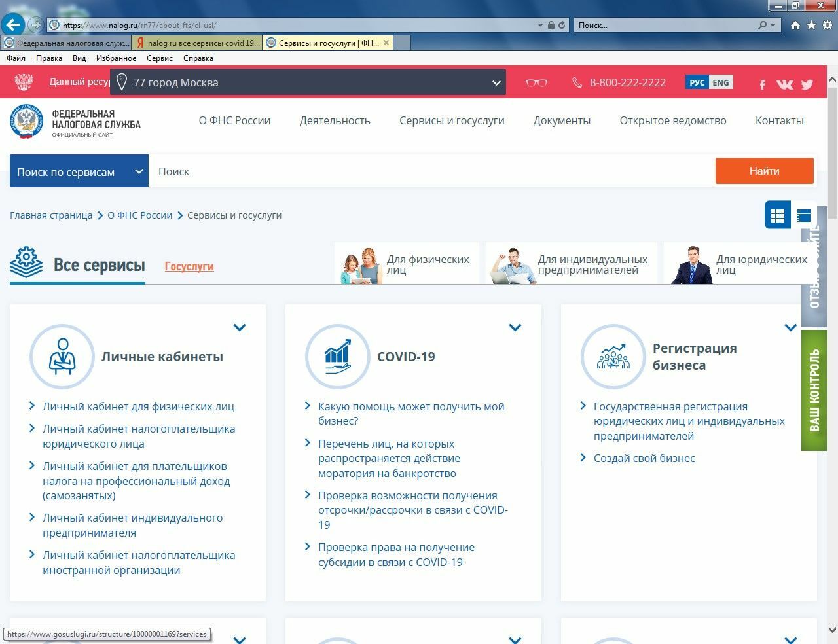The width and height of the screenshot is (838, 644).
Task: Collapse the Личные кабинеты card chevron
Action: 240,327
